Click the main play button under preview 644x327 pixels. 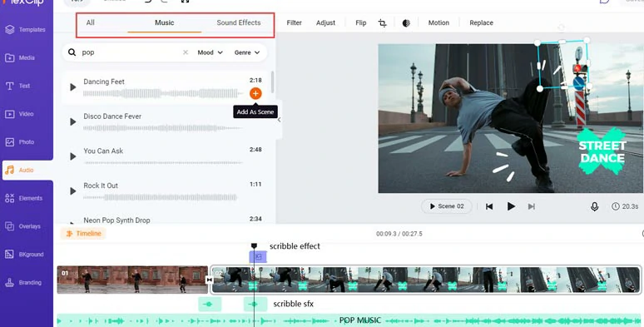511,206
